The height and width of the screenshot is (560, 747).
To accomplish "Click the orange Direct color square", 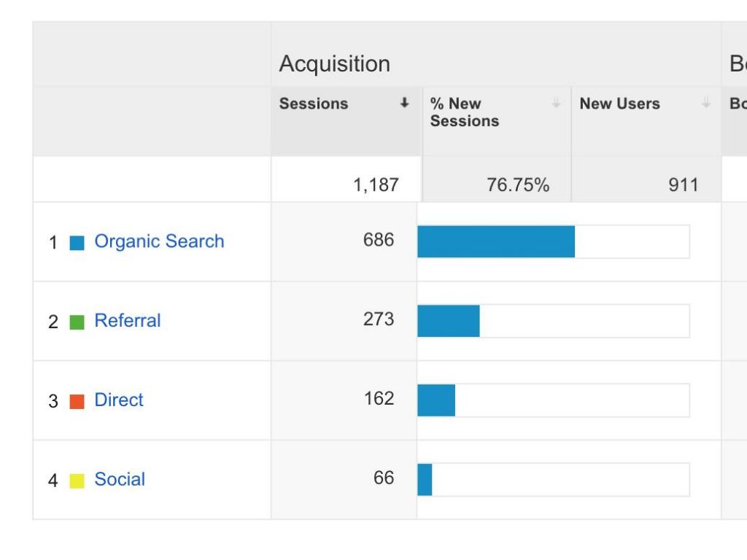I will pyautogui.click(x=77, y=401).
